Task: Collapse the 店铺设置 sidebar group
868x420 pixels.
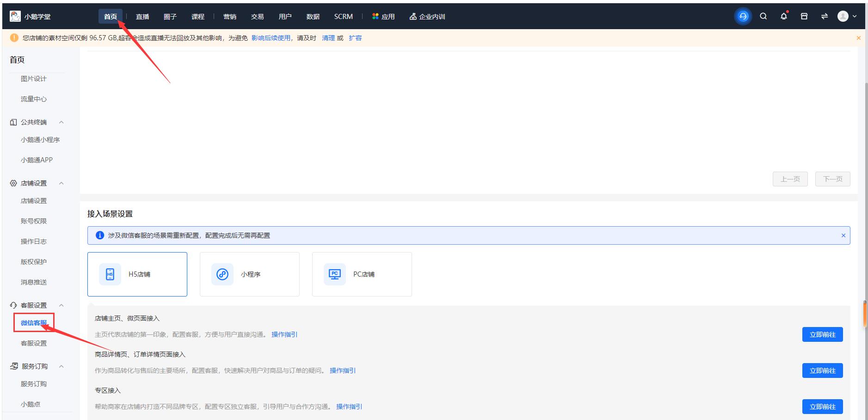Action: pyautogui.click(x=61, y=183)
